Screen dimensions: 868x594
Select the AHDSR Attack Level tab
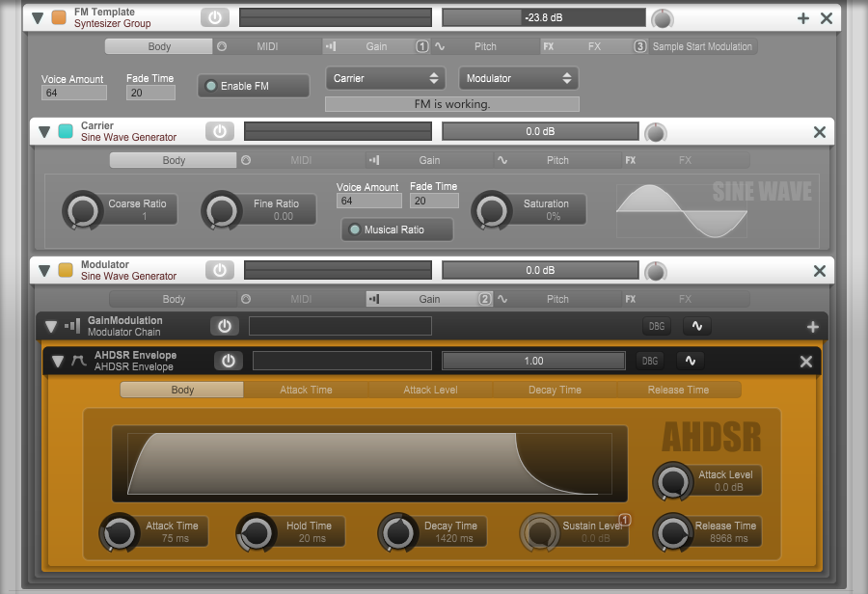(430, 390)
